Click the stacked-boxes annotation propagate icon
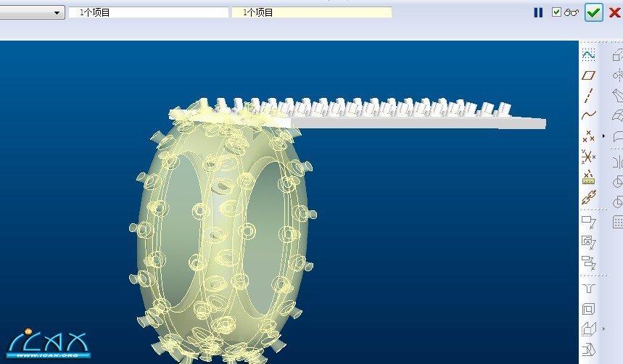623x364 pixels. [x=588, y=262]
